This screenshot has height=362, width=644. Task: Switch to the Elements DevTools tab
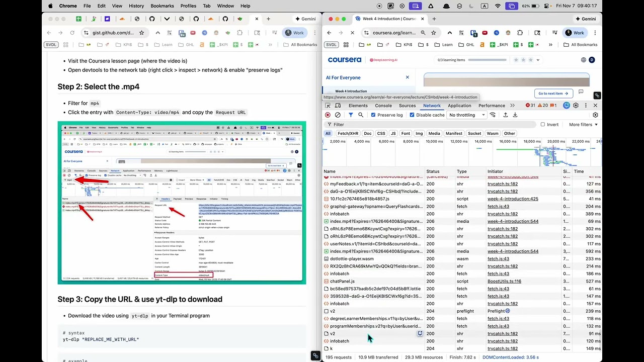(358, 106)
